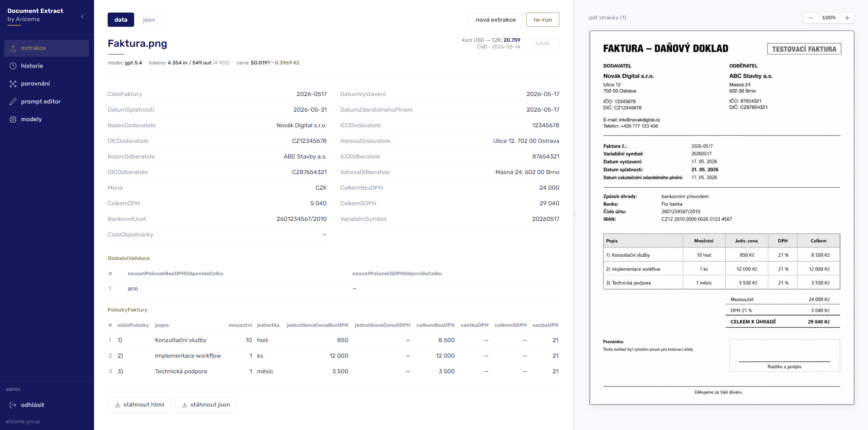Click download icon on stáhnout json
The height and width of the screenshot is (430, 868).
coord(185,405)
